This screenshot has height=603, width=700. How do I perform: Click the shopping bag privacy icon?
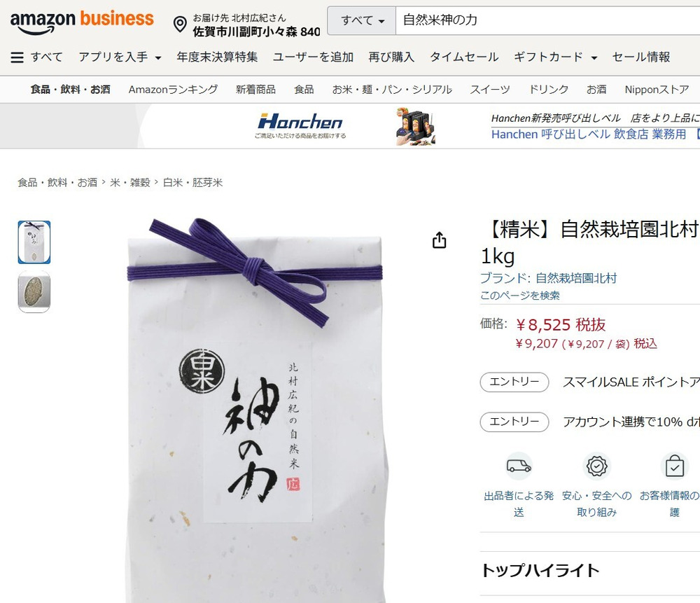coord(675,466)
